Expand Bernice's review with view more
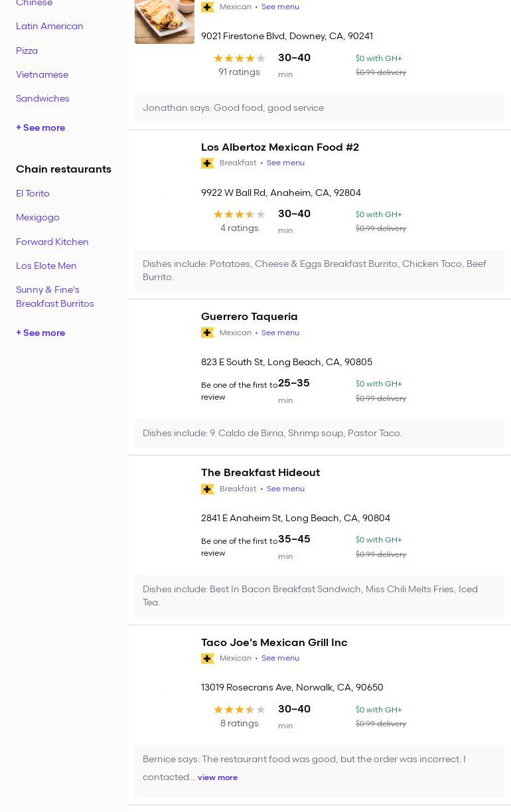Viewport: 511px width, 812px height. (217, 777)
